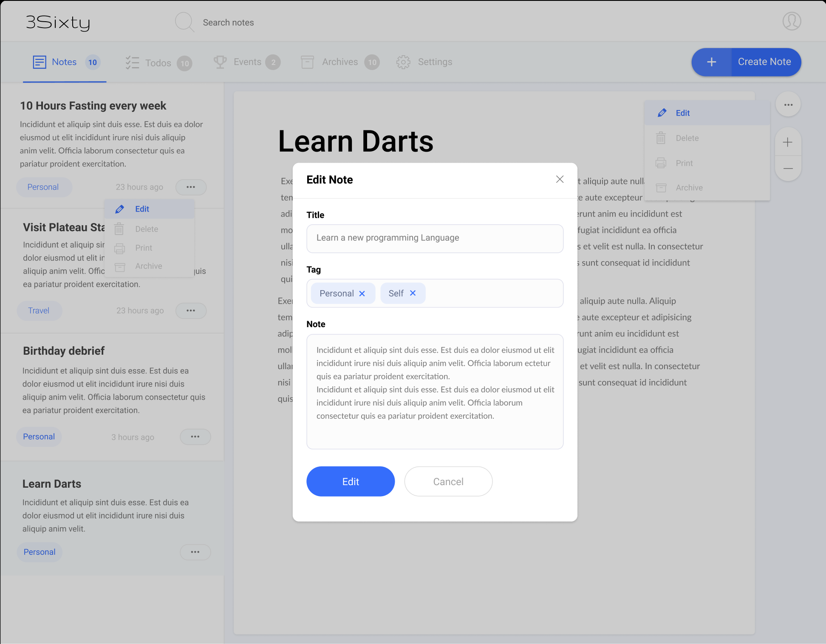Expand the 10 Hours Fasting options menu
The height and width of the screenshot is (644, 826).
pyautogui.click(x=191, y=187)
